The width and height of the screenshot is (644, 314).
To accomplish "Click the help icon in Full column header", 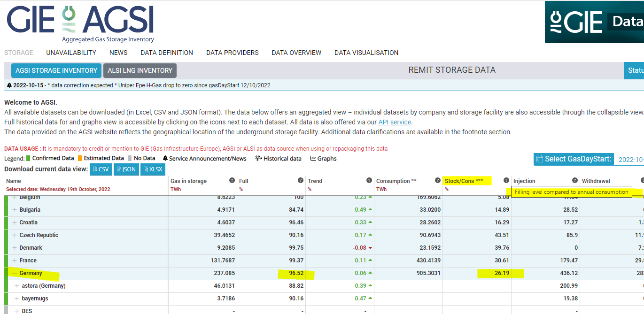I will click(300, 180).
